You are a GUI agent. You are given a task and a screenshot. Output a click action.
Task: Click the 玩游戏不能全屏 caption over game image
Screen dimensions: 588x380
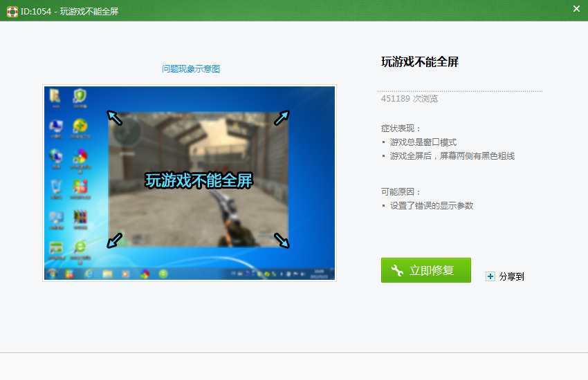click(x=199, y=181)
